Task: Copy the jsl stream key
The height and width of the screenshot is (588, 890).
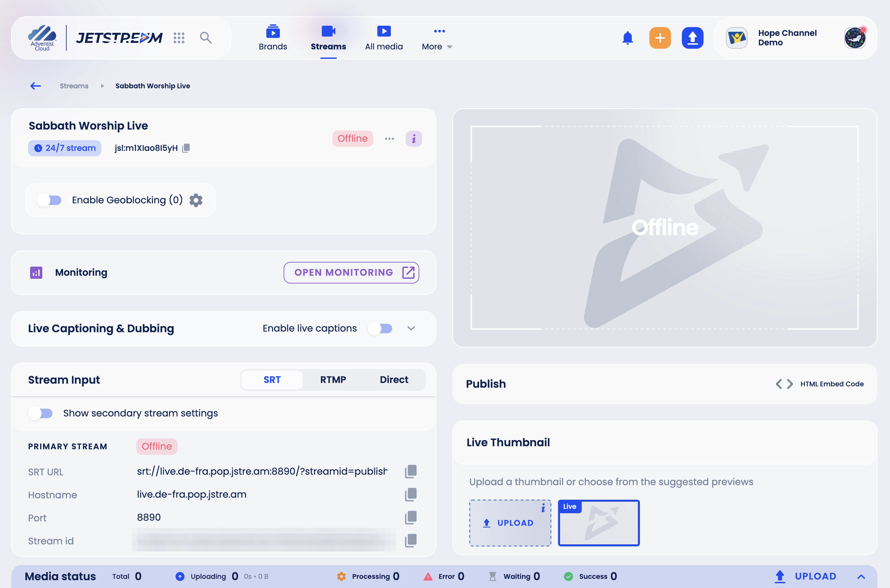Action: pyautogui.click(x=186, y=148)
